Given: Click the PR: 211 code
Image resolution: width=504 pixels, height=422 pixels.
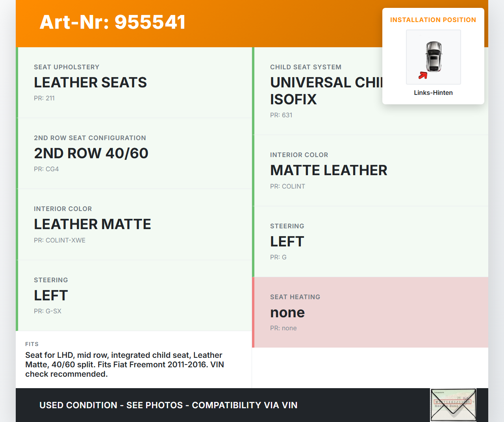Looking at the screenshot, I should click(x=44, y=98).
